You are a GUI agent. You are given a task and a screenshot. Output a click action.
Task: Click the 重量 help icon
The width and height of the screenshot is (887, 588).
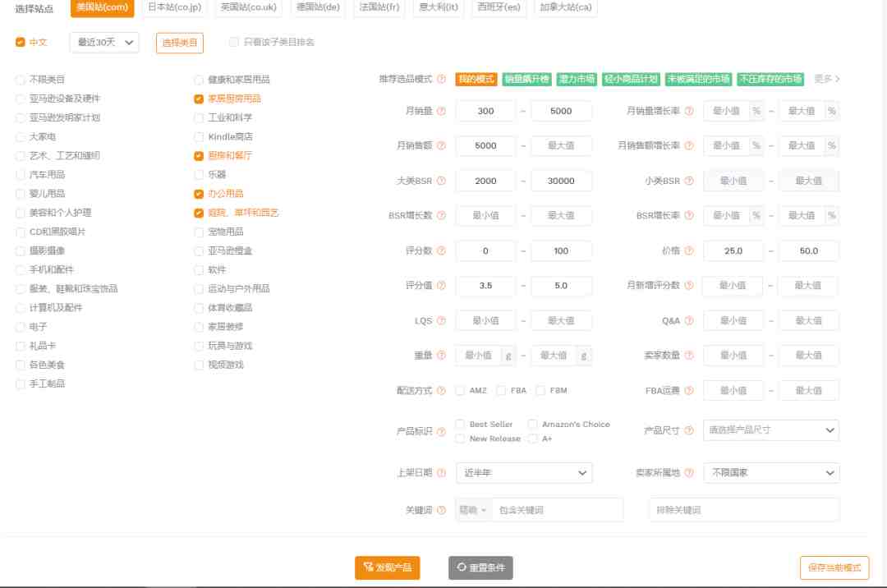441,355
